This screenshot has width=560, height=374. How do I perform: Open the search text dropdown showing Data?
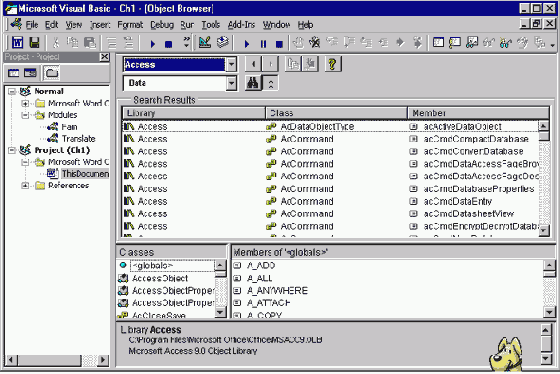click(x=231, y=83)
